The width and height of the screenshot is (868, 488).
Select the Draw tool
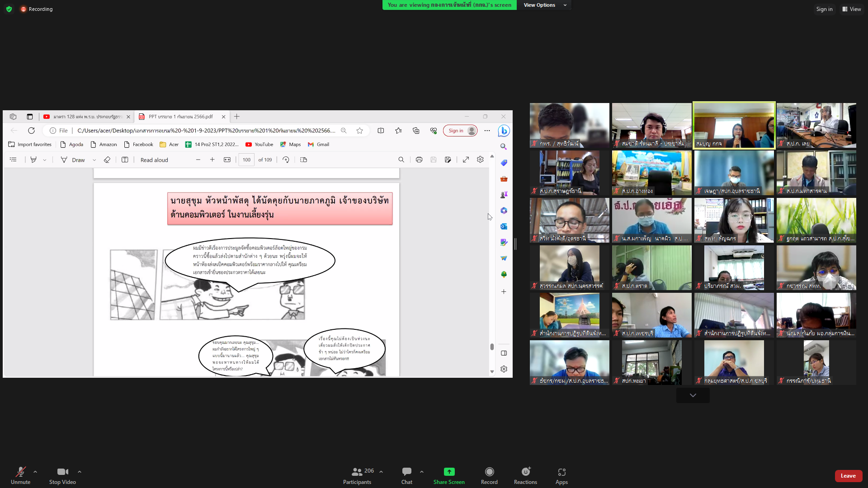click(73, 160)
